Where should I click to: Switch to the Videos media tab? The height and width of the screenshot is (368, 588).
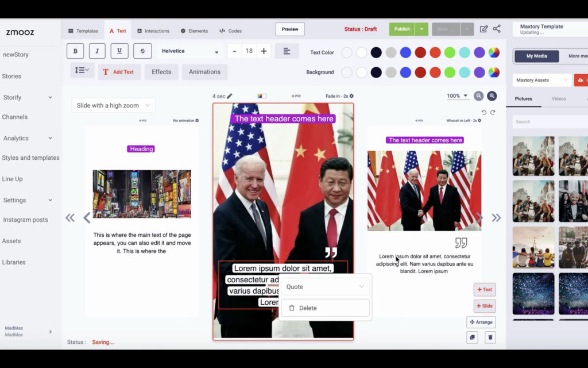(559, 99)
